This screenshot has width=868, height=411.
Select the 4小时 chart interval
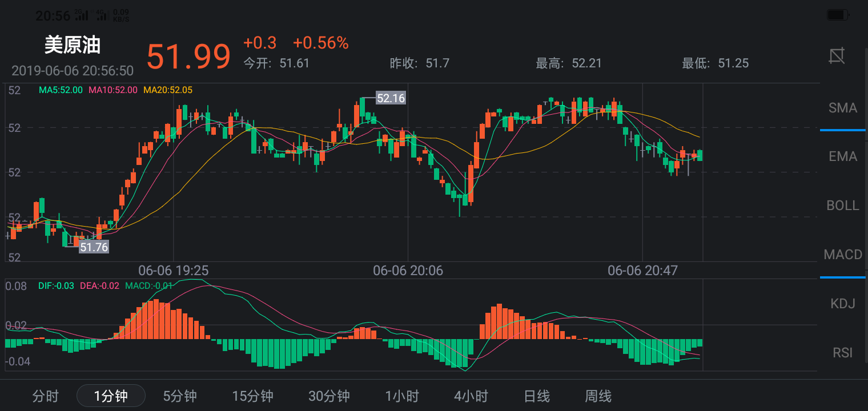[x=471, y=396]
